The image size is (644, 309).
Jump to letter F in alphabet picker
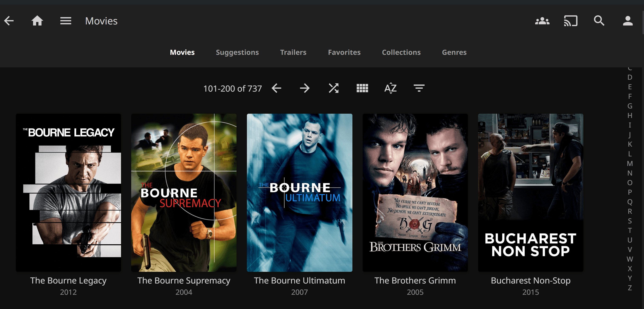[630, 96]
